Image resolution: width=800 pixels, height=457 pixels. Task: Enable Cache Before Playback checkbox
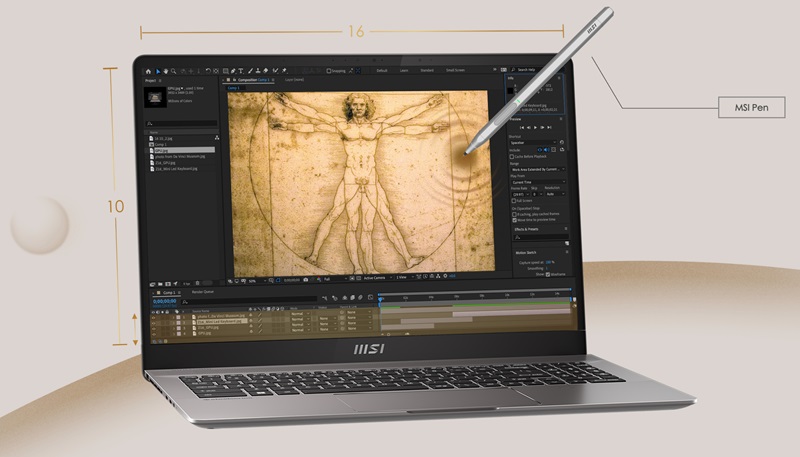click(x=512, y=157)
